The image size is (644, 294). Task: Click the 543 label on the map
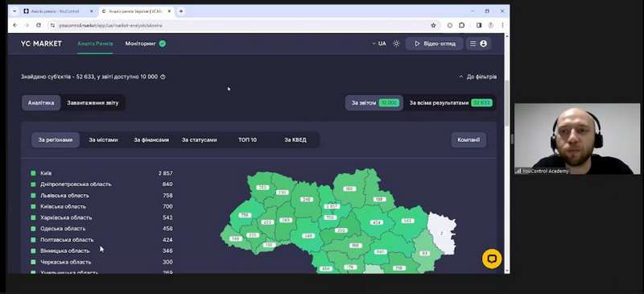click(407, 221)
